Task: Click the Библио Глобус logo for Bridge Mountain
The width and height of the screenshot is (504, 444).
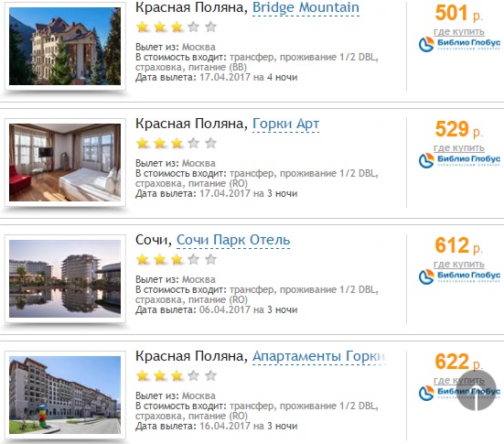Action: [459, 44]
